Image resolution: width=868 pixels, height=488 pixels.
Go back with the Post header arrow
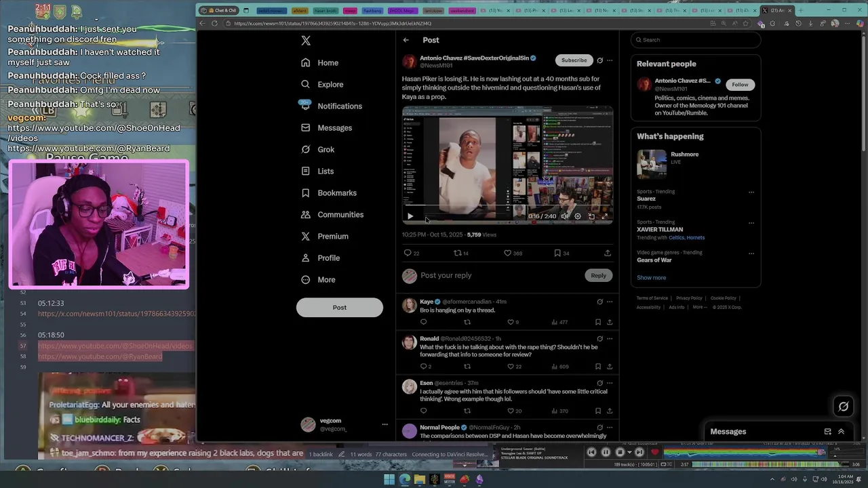coord(406,40)
